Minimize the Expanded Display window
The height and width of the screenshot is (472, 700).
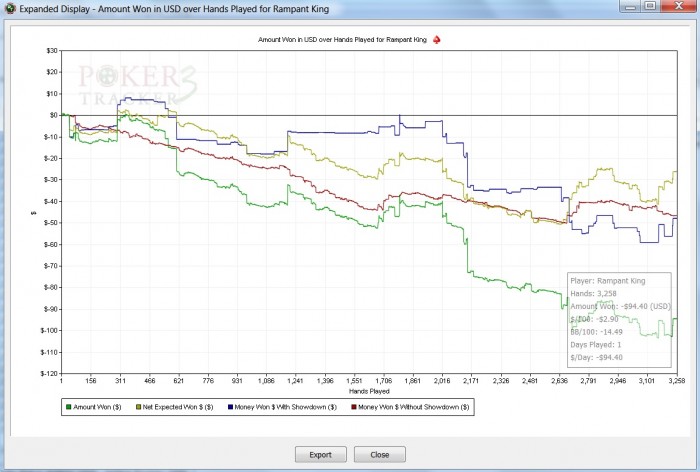630,6
